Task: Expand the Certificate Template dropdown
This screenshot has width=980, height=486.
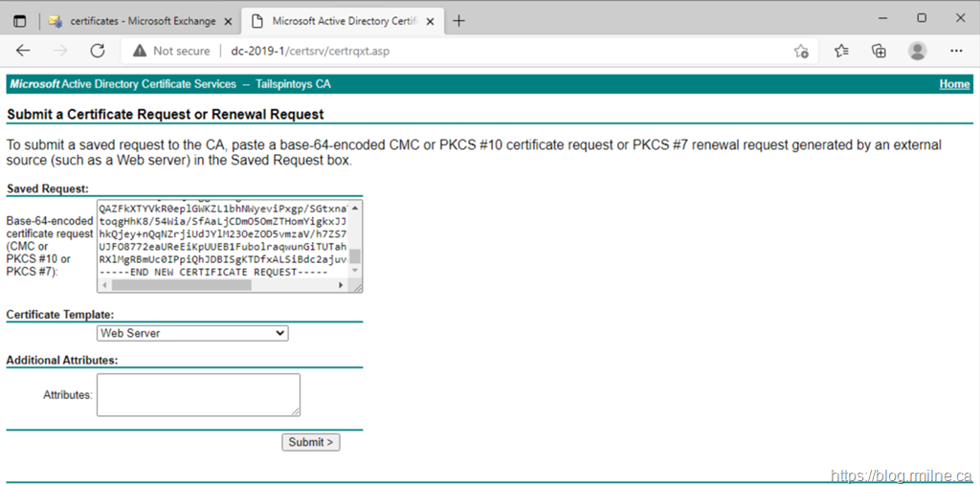Action: point(192,333)
